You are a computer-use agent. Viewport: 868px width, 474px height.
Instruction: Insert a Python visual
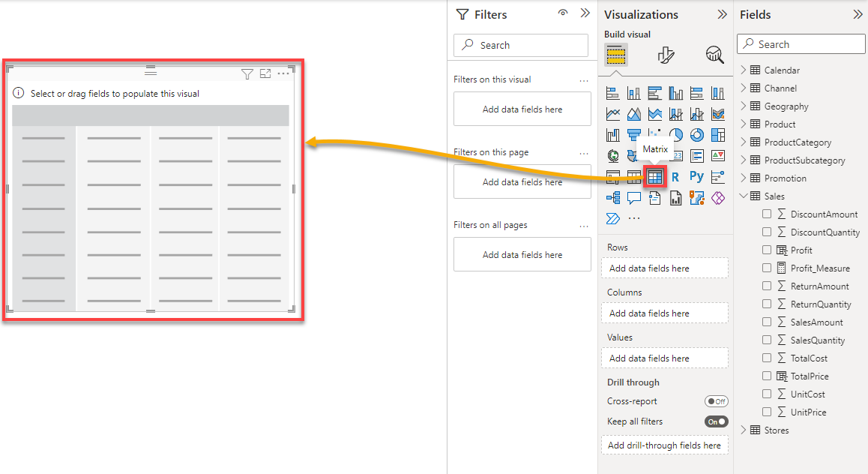point(696,177)
